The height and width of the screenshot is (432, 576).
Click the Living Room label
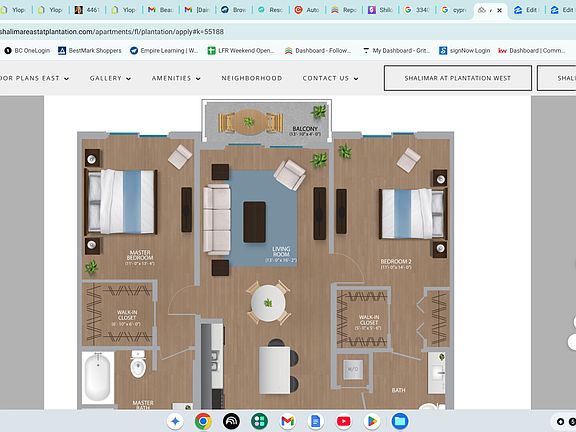(x=281, y=254)
